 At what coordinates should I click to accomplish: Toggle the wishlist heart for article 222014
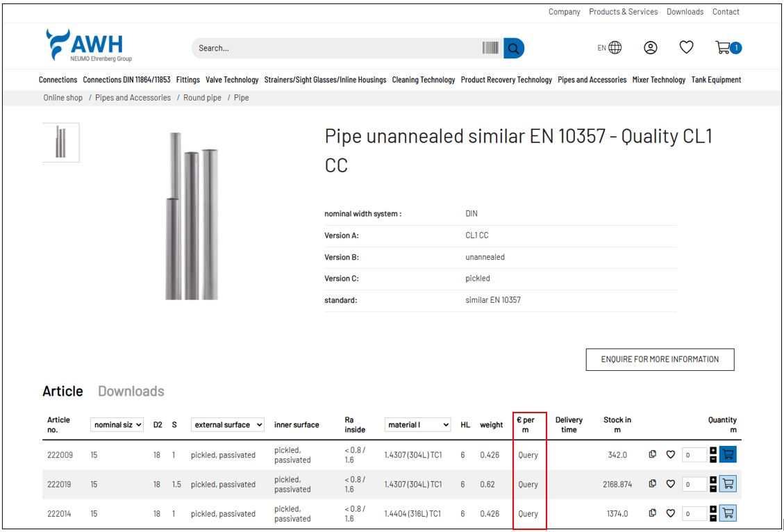click(671, 514)
